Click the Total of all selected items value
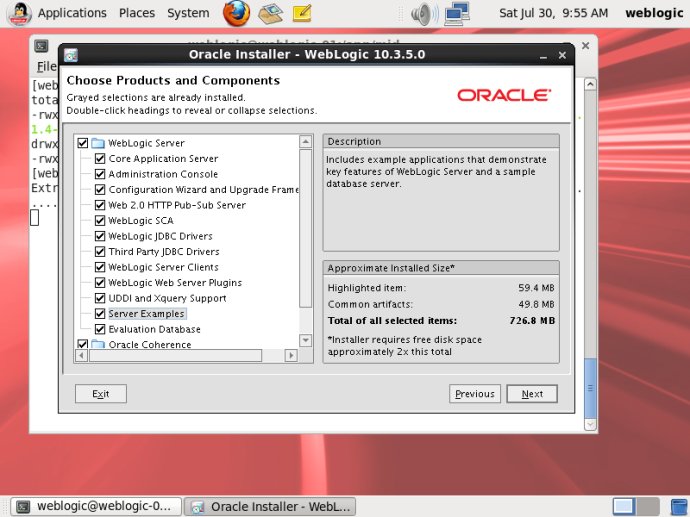690x517 pixels. (x=532, y=320)
